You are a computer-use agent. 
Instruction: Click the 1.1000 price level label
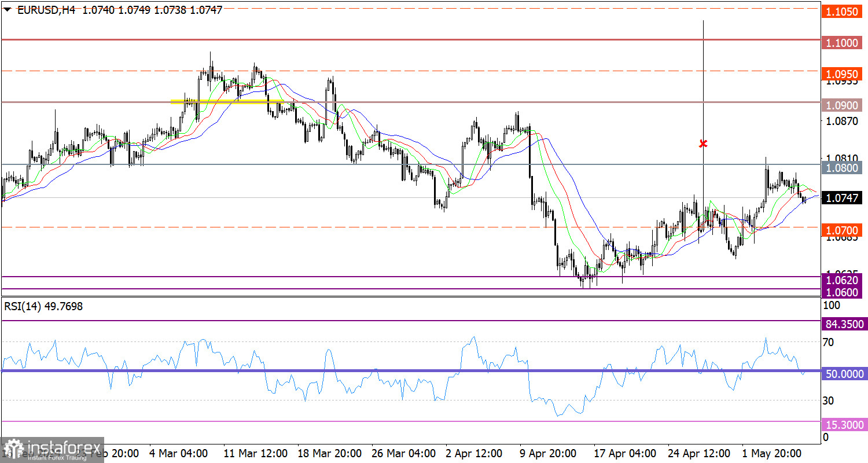841,43
